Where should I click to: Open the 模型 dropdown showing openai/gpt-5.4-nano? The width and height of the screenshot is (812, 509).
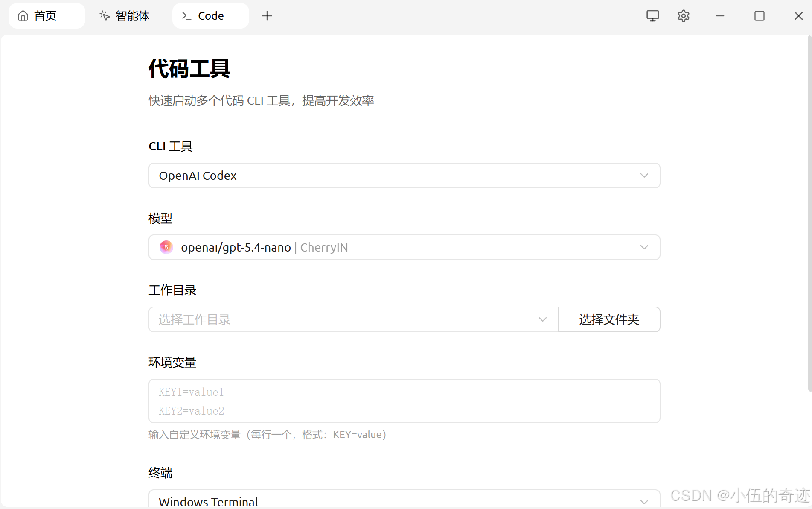404,247
